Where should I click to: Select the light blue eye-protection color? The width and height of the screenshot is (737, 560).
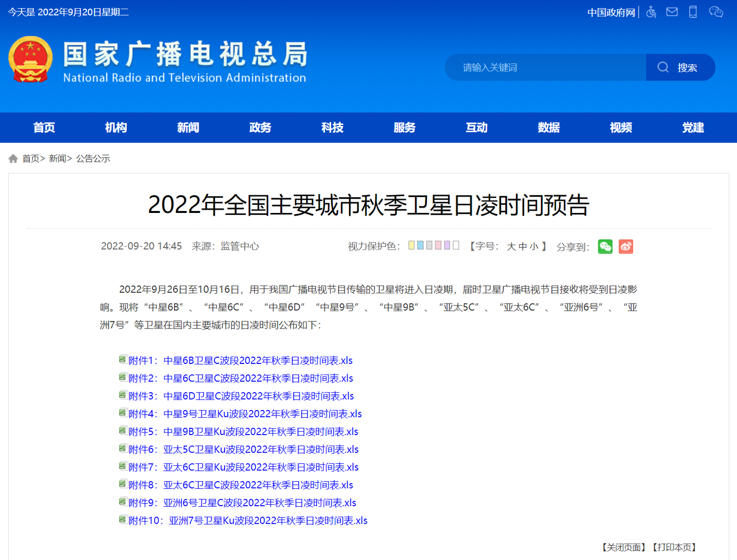coord(420,245)
